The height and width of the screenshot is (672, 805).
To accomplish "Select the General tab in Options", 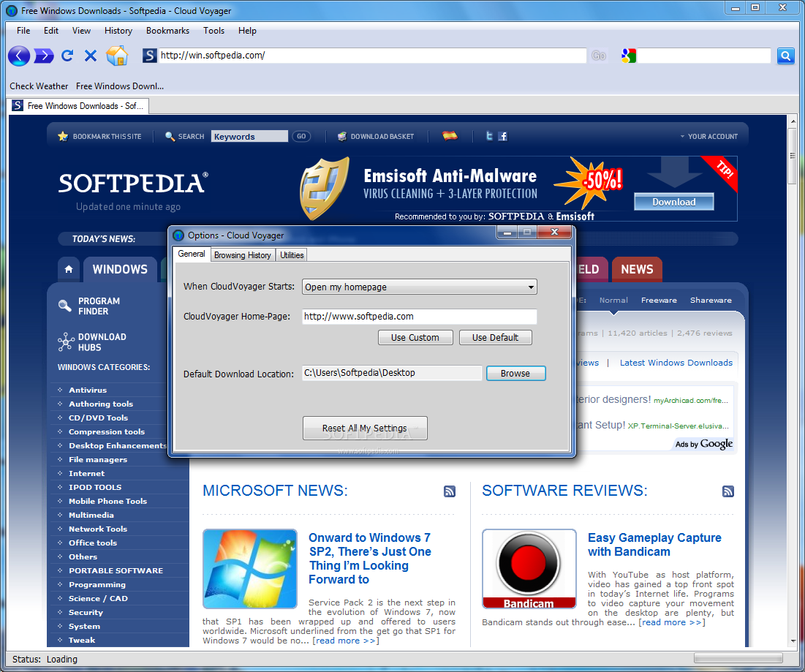I will (192, 254).
